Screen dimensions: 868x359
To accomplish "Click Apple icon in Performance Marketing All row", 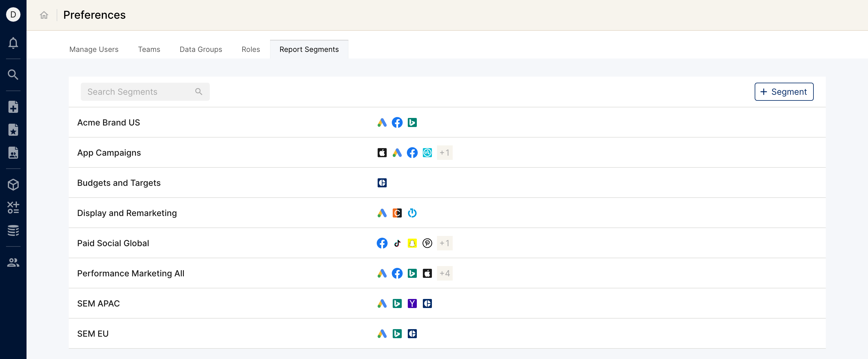I will (427, 273).
